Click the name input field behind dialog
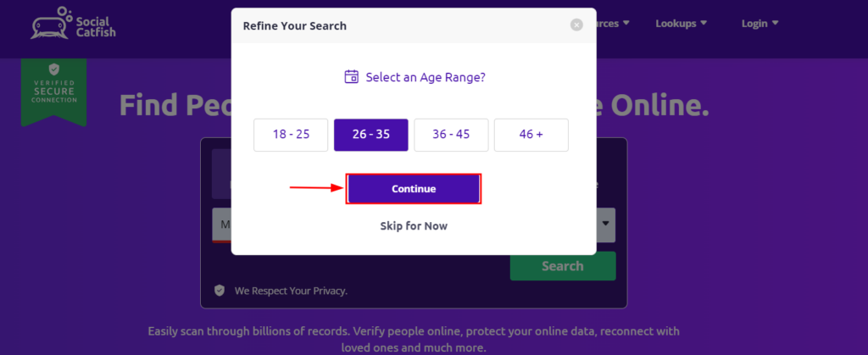The height and width of the screenshot is (355, 868). tap(222, 225)
